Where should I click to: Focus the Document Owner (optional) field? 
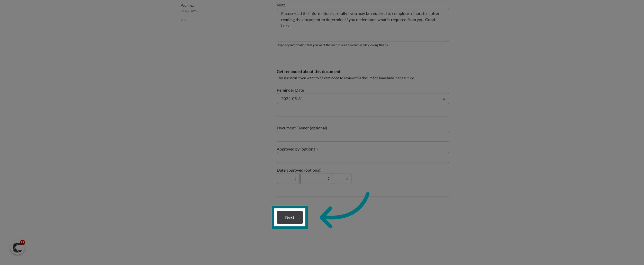pyautogui.click(x=363, y=136)
